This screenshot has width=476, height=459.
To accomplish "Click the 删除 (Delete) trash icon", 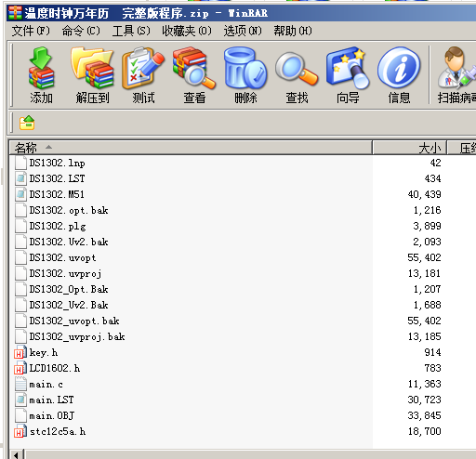I will (245, 68).
